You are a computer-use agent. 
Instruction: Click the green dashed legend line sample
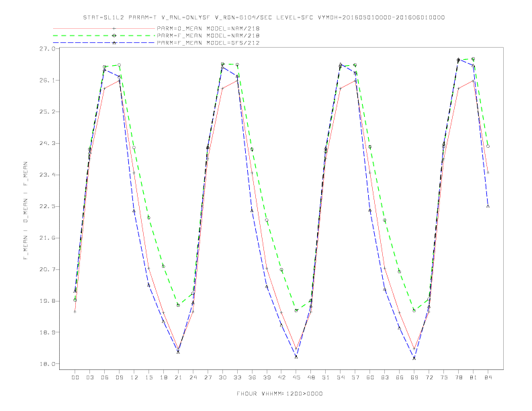coord(104,36)
